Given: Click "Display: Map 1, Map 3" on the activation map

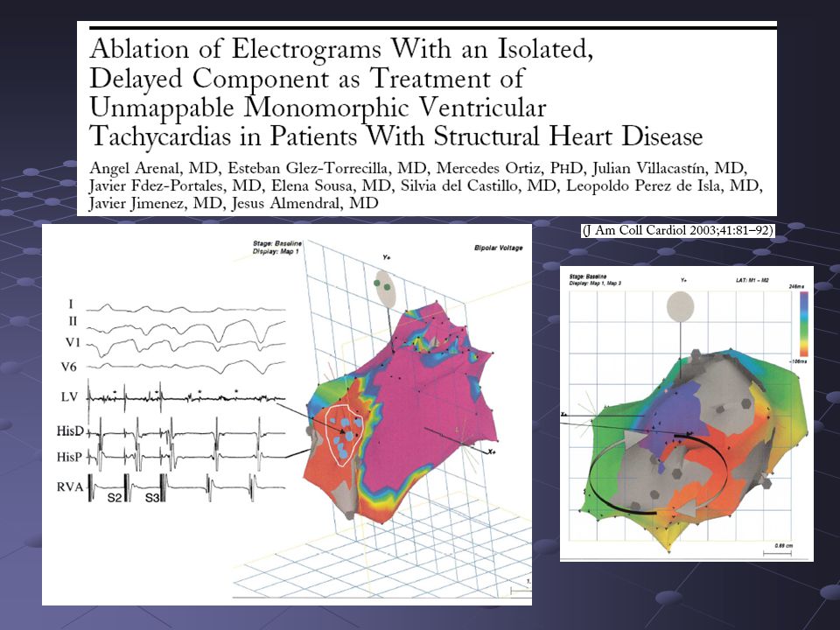Looking at the screenshot, I should [595, 283].
